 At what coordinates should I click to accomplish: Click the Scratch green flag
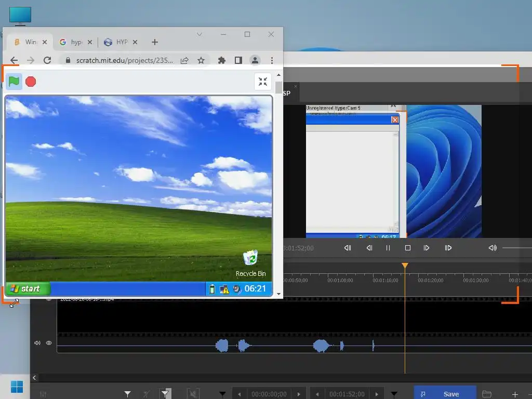[x=14, y=82]
